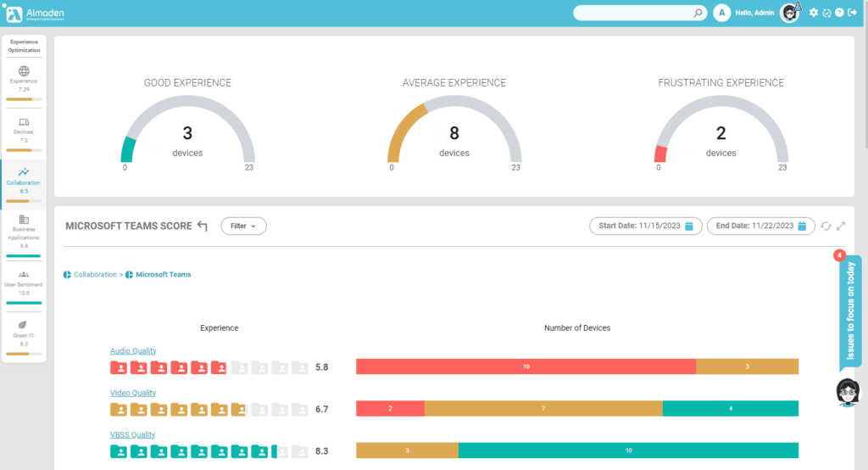868x470 pixels.
Task: Click Green IT: 6.3 label
Action: tap(23, 339)
